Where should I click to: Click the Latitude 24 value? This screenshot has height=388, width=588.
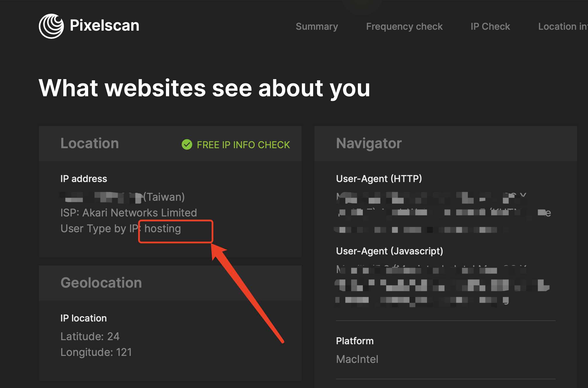point(90,336)
